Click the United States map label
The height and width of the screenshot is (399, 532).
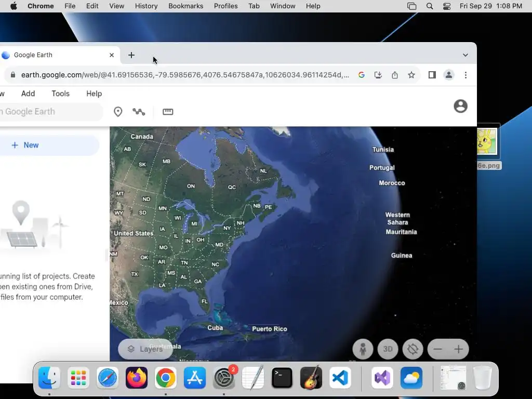(134, 233)
